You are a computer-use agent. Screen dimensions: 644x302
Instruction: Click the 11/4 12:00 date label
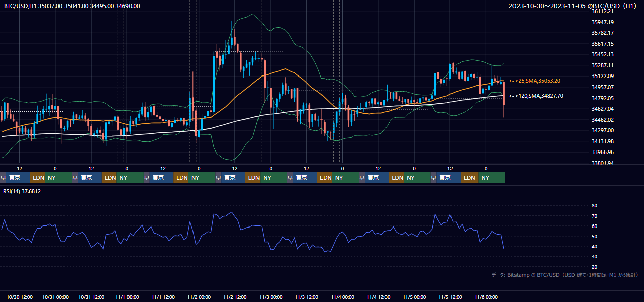click(x=378, y=297)
